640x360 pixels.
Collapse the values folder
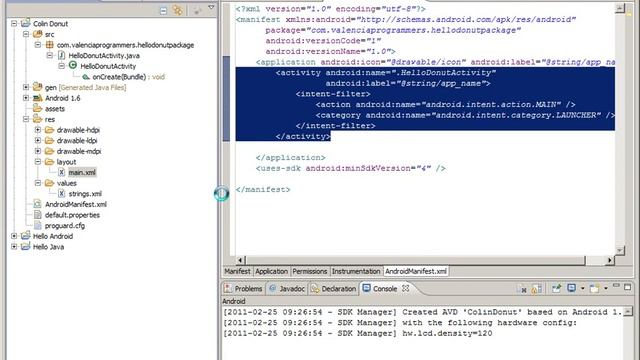38,183
